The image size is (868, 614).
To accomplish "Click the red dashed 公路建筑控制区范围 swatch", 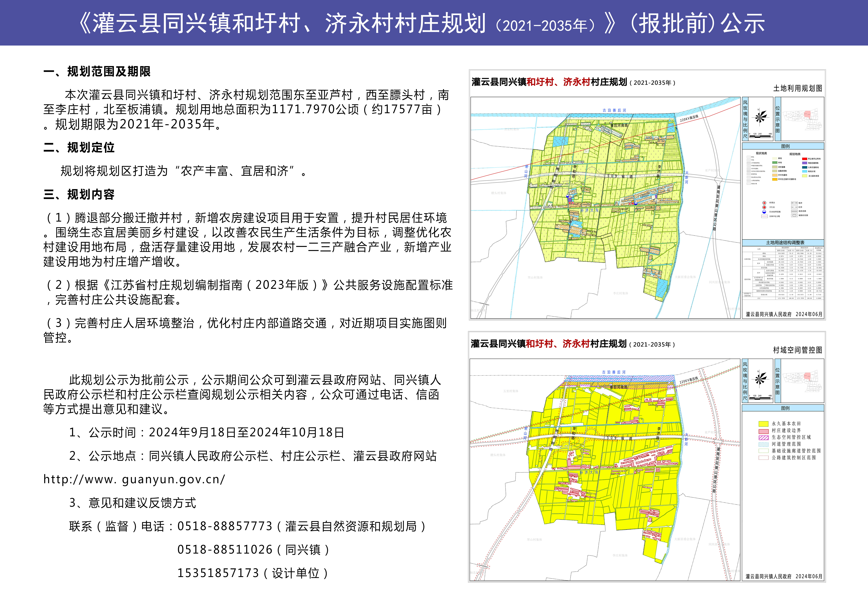I will tap(764, 458).
